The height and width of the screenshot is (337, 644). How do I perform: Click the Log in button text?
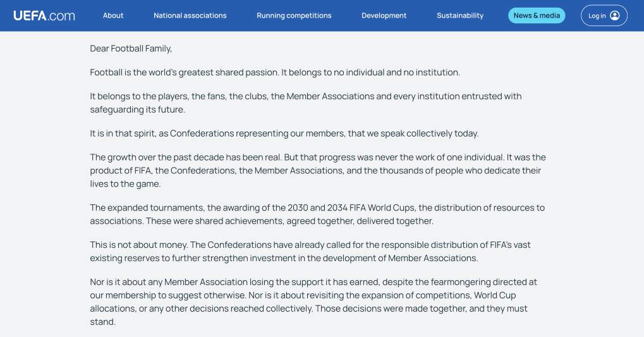(x=597, y=16)
